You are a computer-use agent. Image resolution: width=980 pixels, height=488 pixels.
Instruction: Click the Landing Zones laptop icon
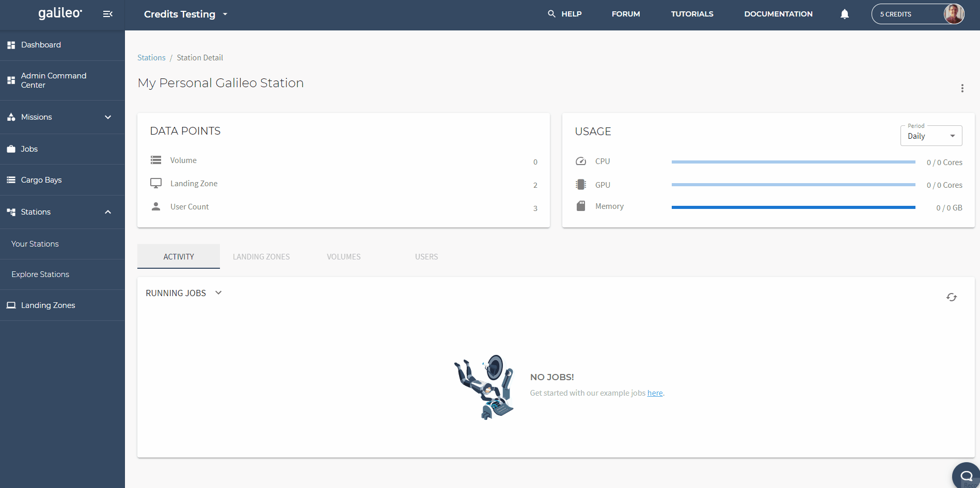click(x=11, y=305)
